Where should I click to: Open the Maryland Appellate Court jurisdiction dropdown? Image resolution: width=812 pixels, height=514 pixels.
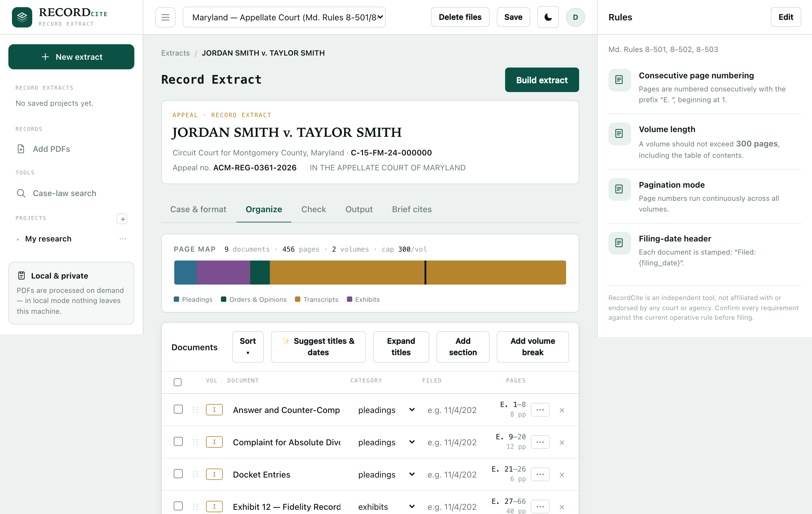[x=284, y=17]
